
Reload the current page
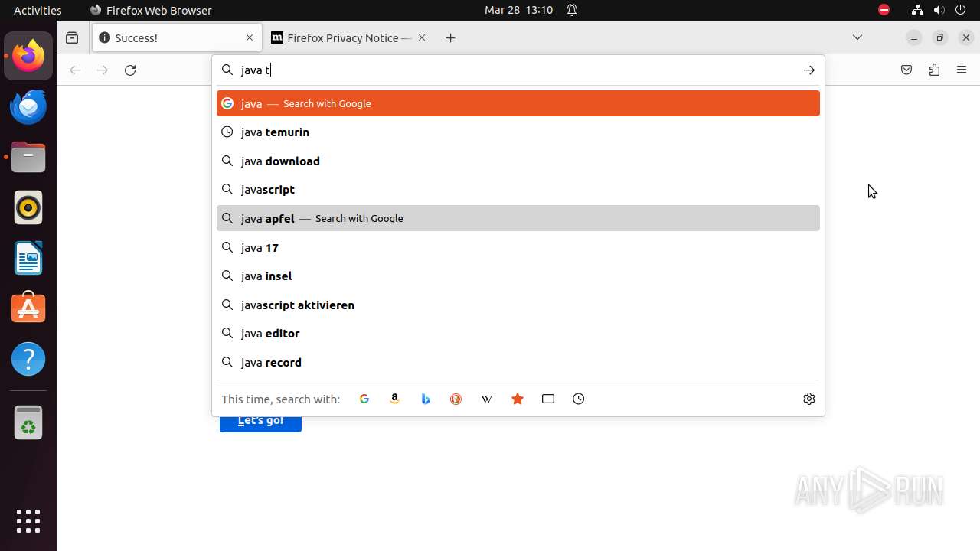[130, 70]
